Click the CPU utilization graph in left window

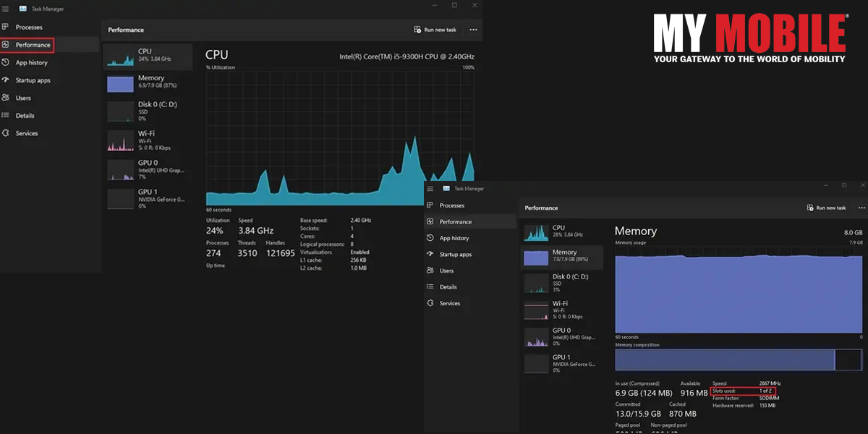click(x=340, y=138)
